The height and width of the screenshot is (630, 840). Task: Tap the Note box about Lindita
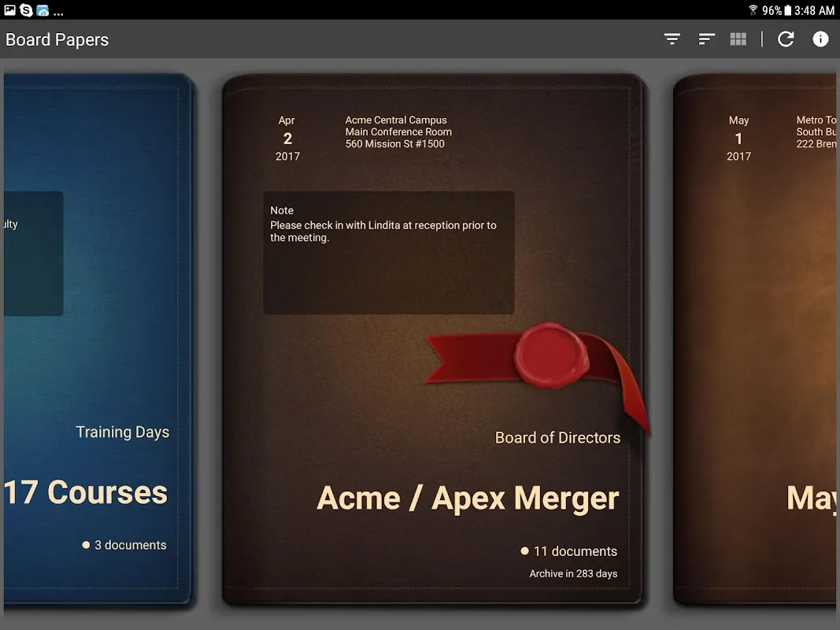click(x=389, y=252)
